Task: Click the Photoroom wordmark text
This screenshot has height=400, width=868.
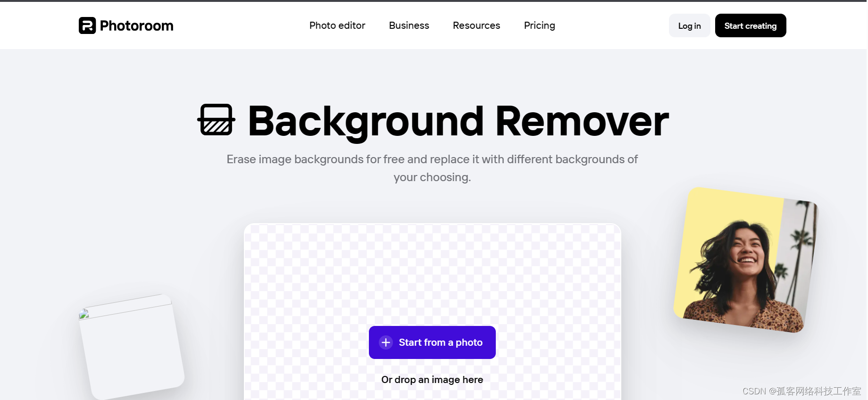Action: pyautogui.click(x=136, y=26)
